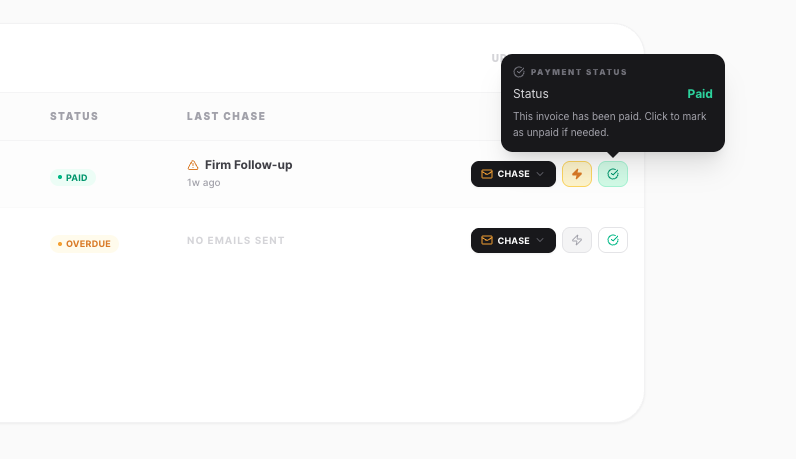Viewport: 796px width, 459px height.
Task: Click the gray lightning bolt icon in the overdue row
Action: click(577, 241)
